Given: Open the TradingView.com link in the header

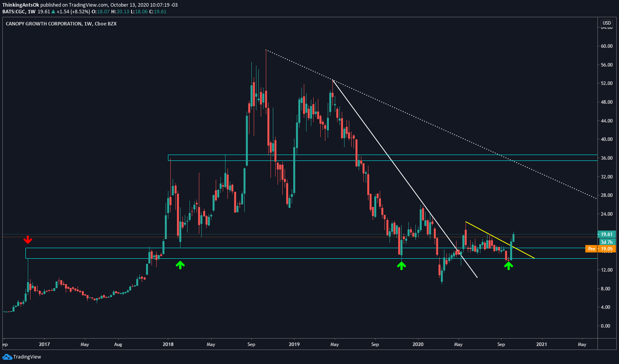Looking at the screenshot, I should 88,5.
